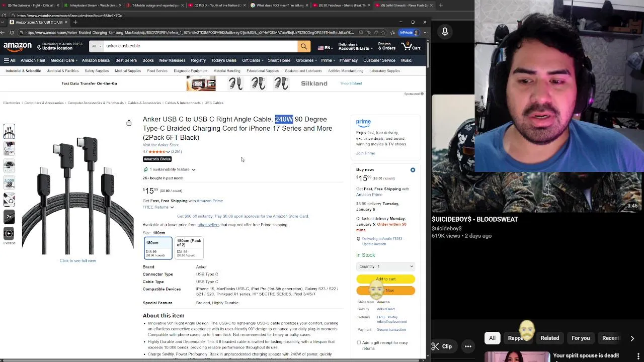Expand the 1 sustainability feature dropdown
This screenshot has width=644, height=362.
click(x=194, y=170)
